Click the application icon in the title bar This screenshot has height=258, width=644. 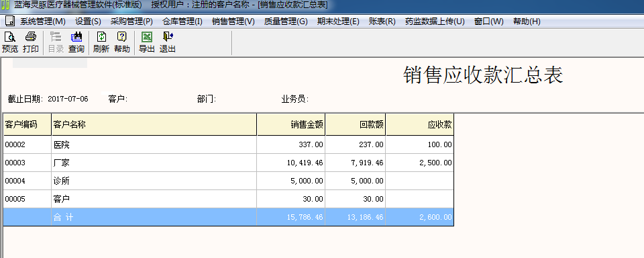coord(5,5)
